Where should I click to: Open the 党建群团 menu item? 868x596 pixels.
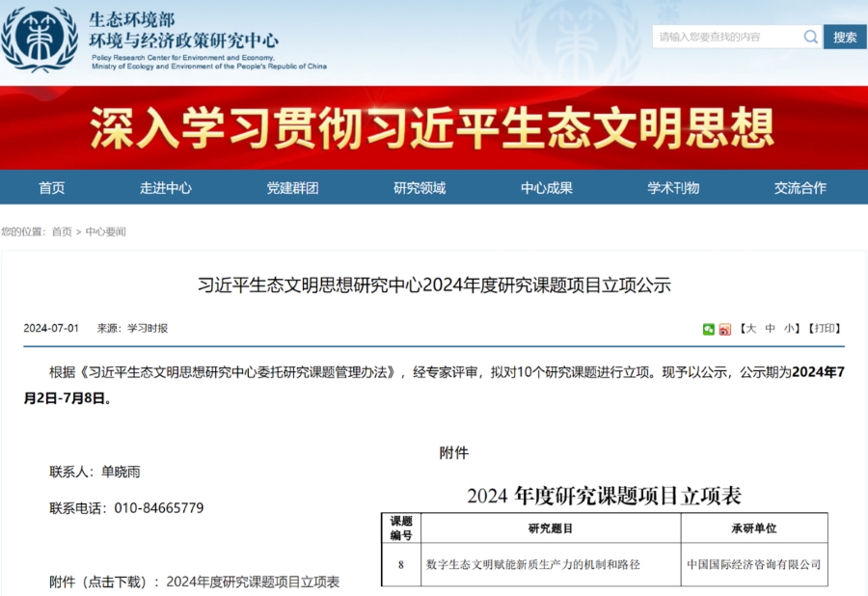tap(292, 188)
